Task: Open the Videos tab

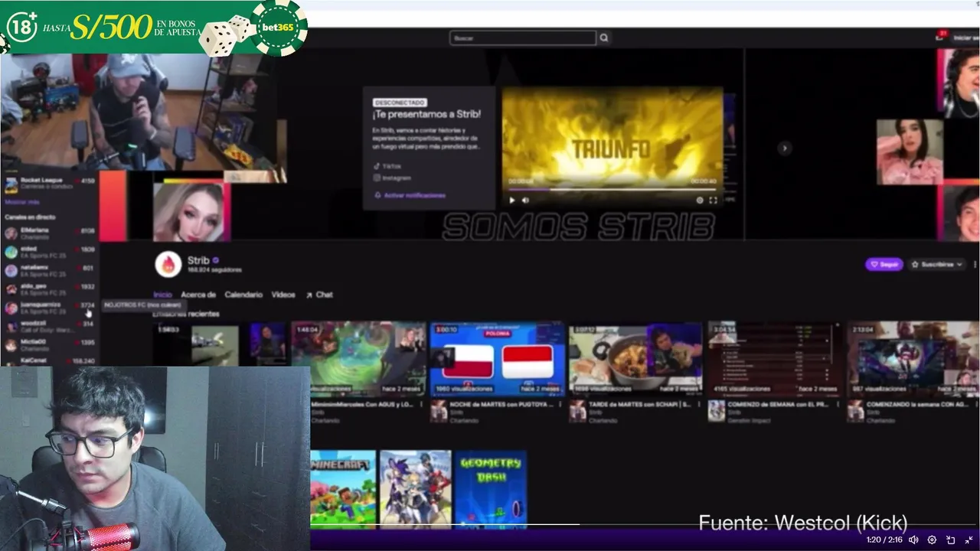Action: click(283, 295)
